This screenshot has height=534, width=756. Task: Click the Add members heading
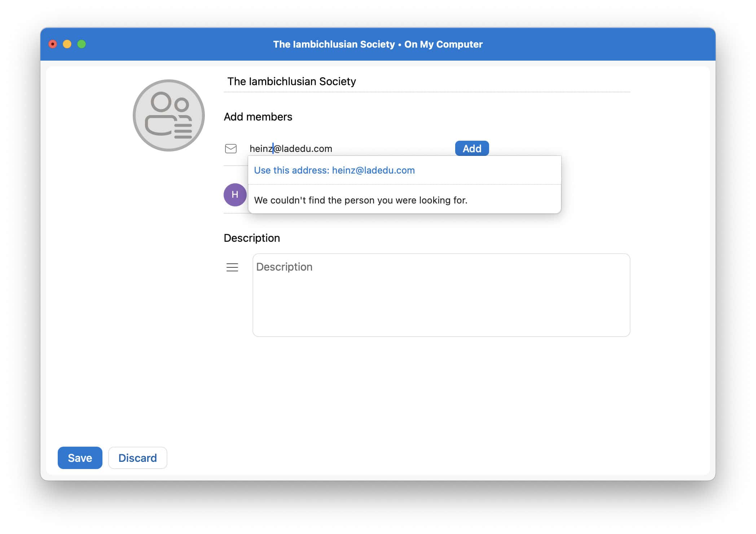258,116
